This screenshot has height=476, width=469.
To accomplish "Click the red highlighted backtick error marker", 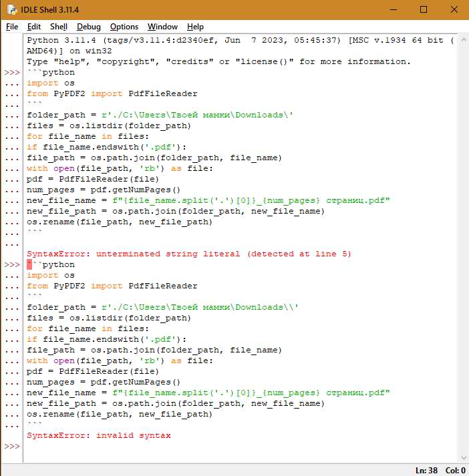I will coord(29,265).
